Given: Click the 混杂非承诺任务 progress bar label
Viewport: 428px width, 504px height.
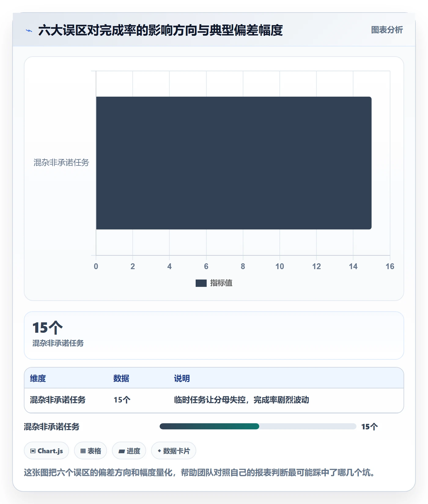Looking at the screenshot, I should pos(52,427).
